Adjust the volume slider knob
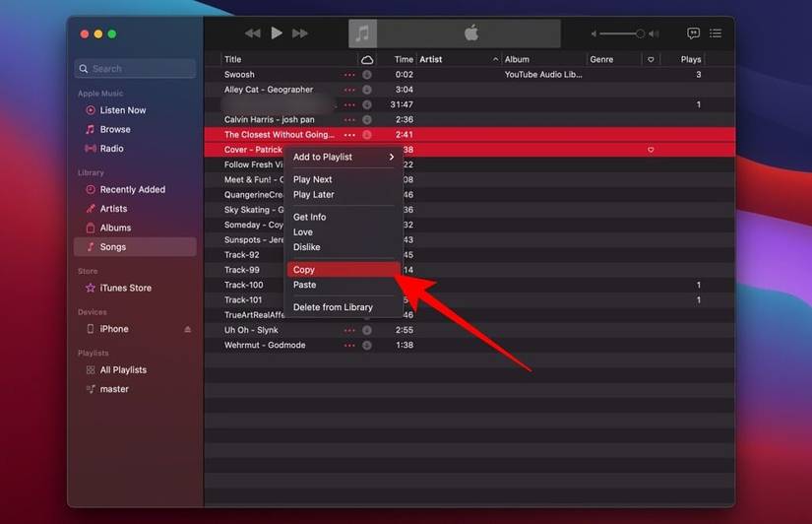The image size is (812, 524). [x=640, y=33]
